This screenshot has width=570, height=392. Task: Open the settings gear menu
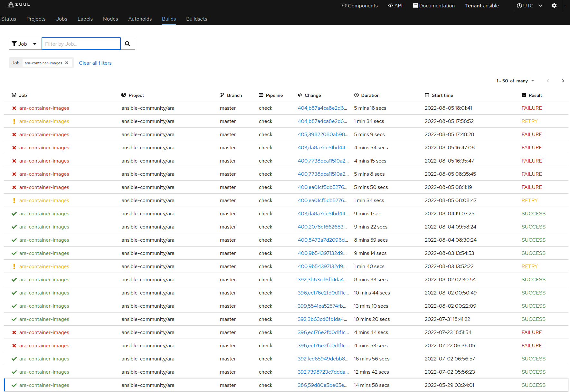pos(554,5)
